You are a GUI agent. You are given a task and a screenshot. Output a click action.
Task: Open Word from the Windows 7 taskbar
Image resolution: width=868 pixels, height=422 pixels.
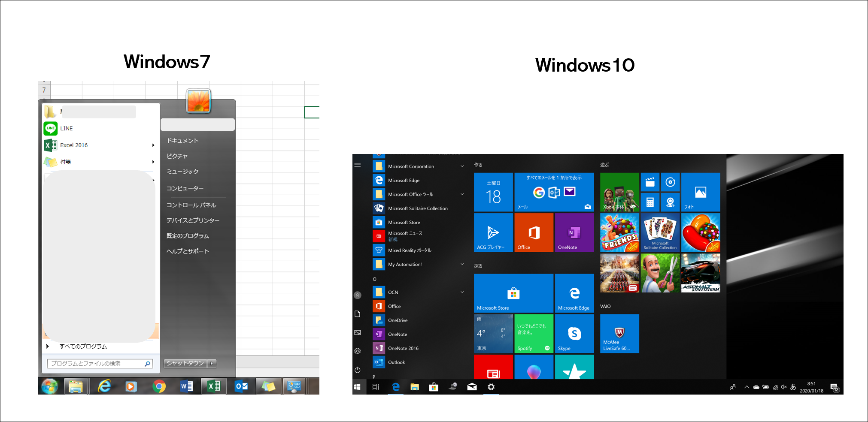point(186,386)
